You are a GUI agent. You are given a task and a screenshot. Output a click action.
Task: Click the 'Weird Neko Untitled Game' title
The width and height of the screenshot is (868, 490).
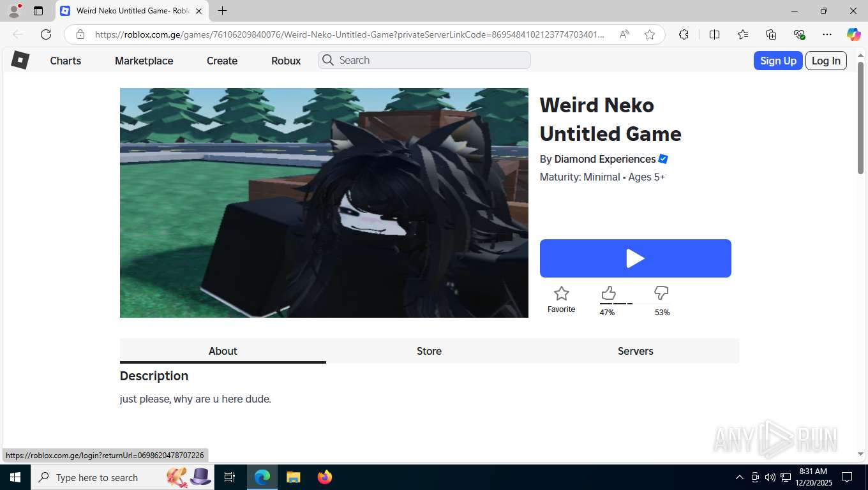coord(611,119)
